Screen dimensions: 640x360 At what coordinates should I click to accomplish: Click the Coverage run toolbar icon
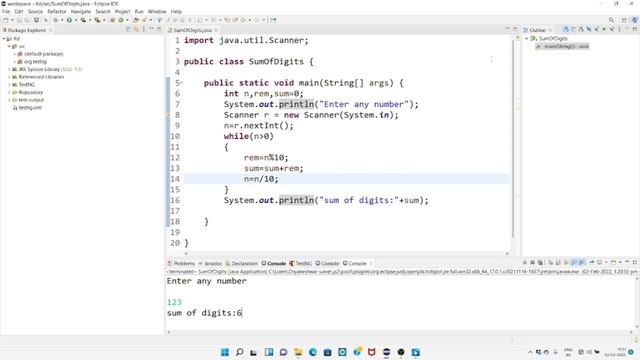coord(83,20)
